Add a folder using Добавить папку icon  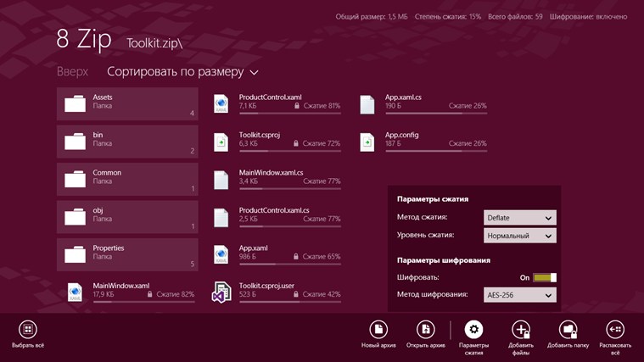(568, 330)
